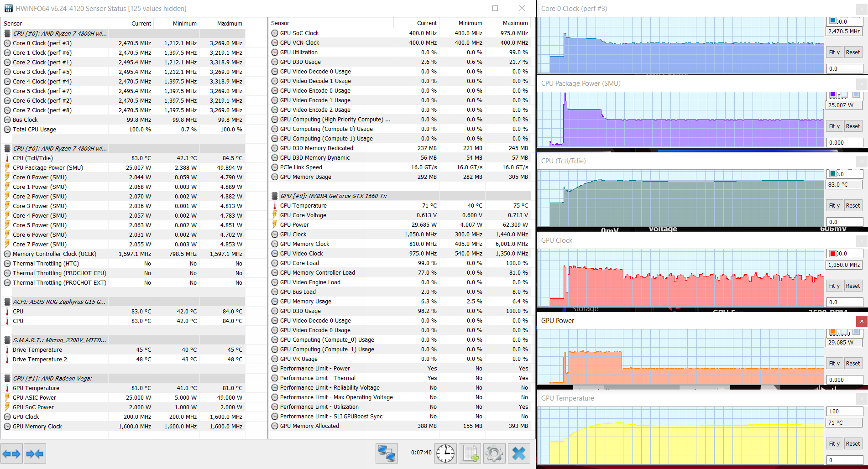Pick the red color swatch in GPU Clock graph
The width and height of the screenshot is (868, 469).
coord(833,254)
